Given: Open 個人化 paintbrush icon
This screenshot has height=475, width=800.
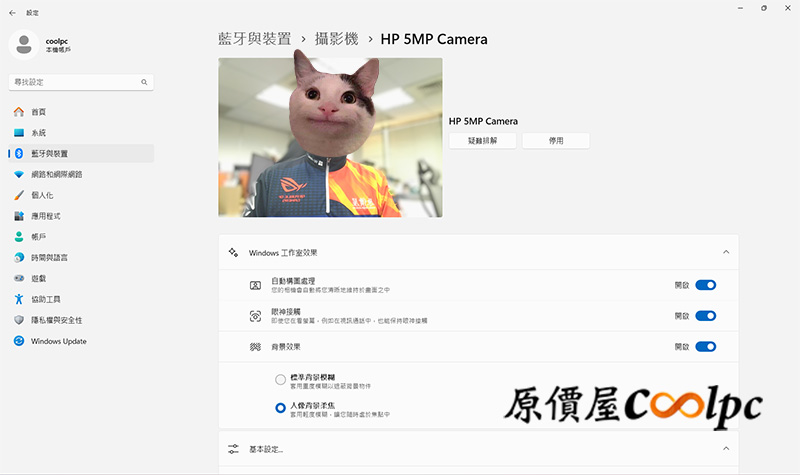Looking at the screenshot, I should (x=19, y=195).
